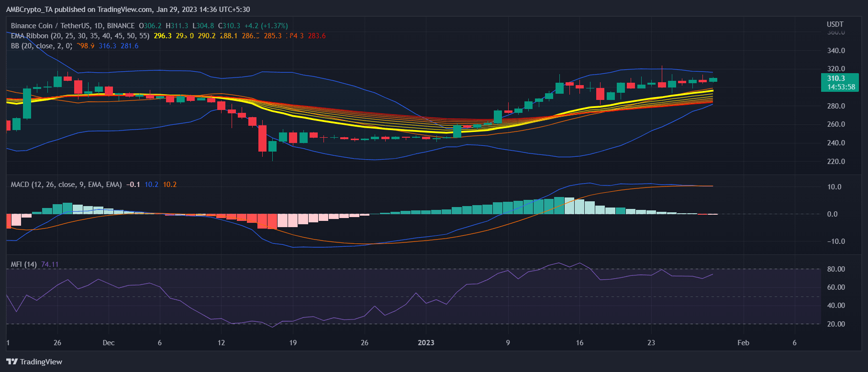Click the TradingView logo icon
The height and width of the screenshot is (372, 868).
pyautogui.click(x=12, y=361)
